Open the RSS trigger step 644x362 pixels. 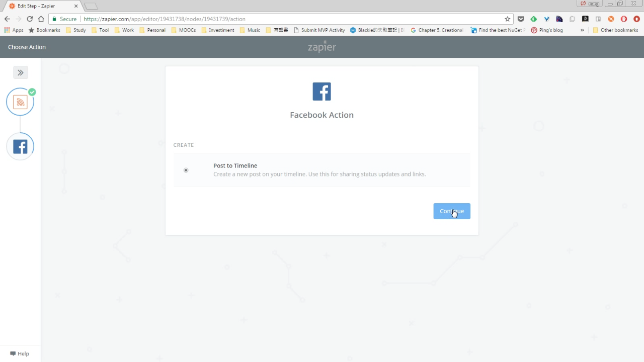point(20,102)
